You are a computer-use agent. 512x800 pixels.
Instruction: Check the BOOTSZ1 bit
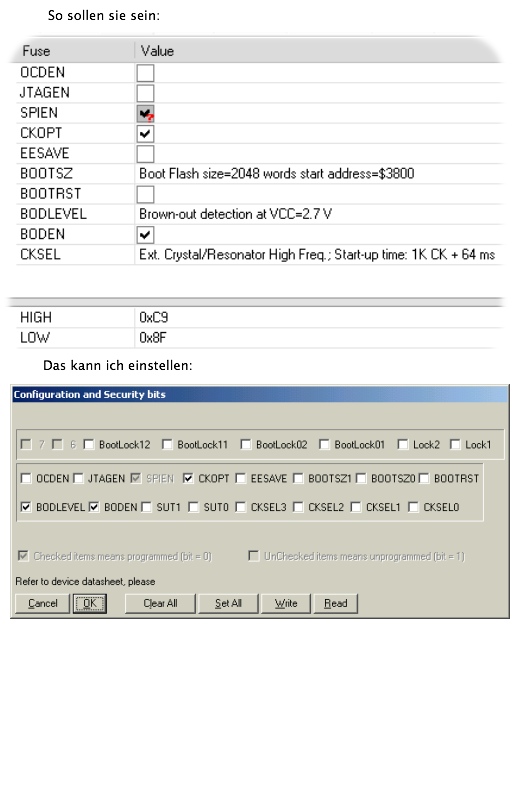tap(298, 478)
